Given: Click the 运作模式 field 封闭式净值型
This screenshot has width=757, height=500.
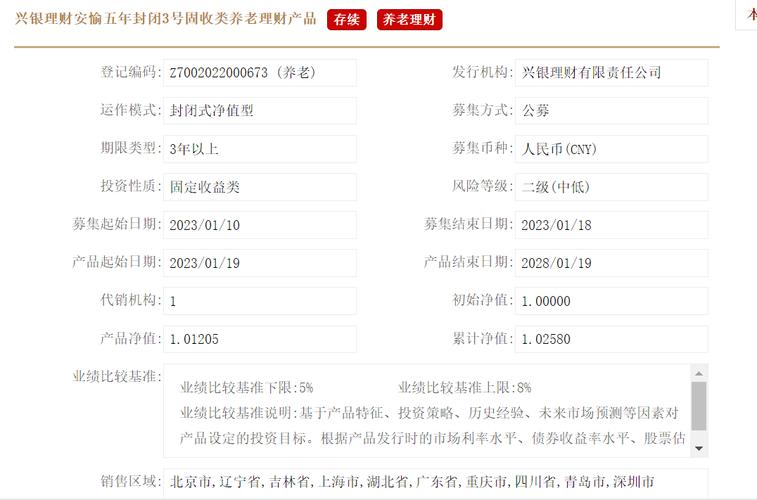Looking at the screenshot, I should pyautogui.click(x=260, y=111).
